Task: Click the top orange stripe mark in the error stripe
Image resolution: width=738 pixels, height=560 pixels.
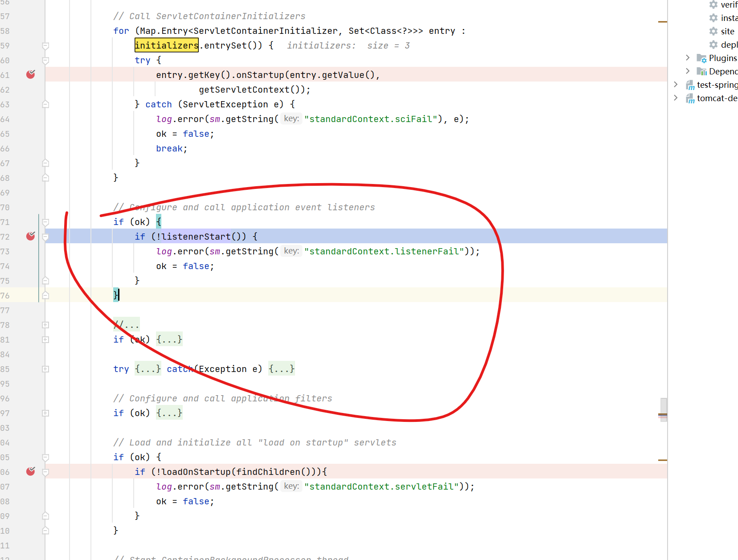Action: click(x=663, y=21)
